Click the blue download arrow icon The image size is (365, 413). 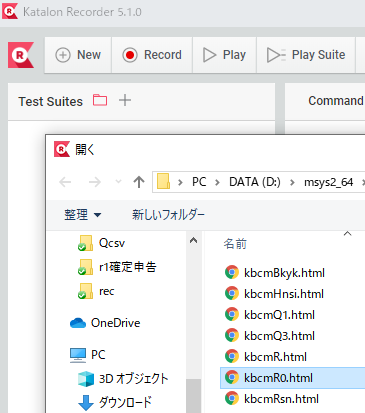pos(86,403)
